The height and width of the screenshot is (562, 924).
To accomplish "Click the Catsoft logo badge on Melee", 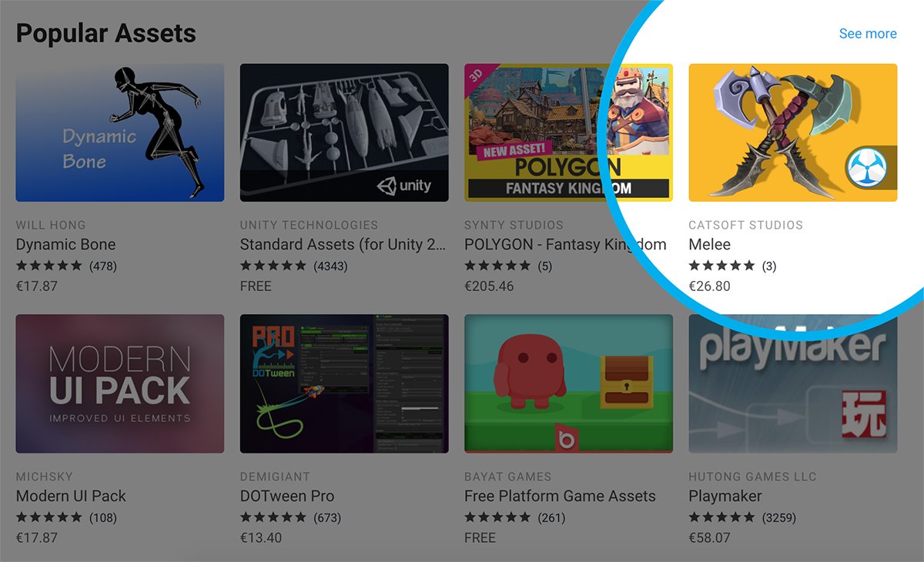I will 867,169.
